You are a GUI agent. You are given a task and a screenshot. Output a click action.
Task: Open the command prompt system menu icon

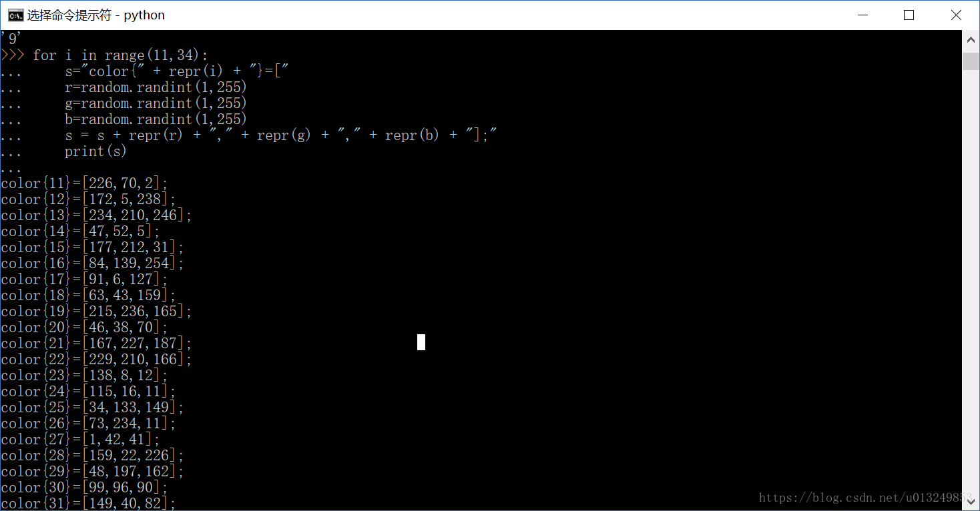pyautogui.click(x=15, y=15)
